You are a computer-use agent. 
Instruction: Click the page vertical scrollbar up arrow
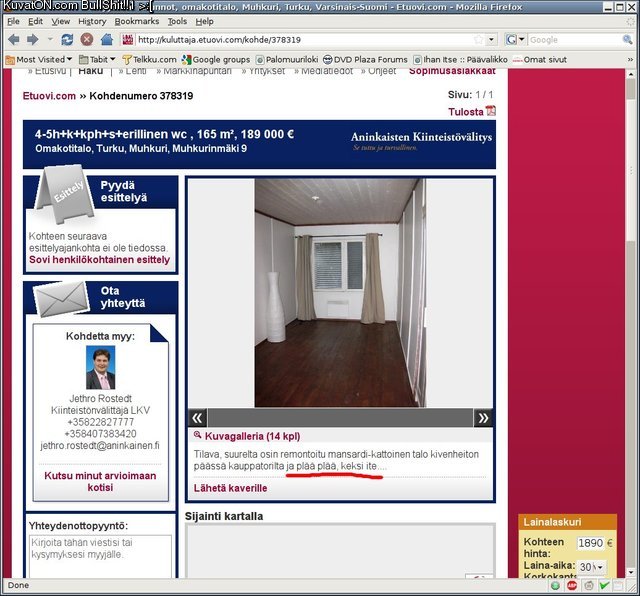pyautogui.click(x=631, y=74)
